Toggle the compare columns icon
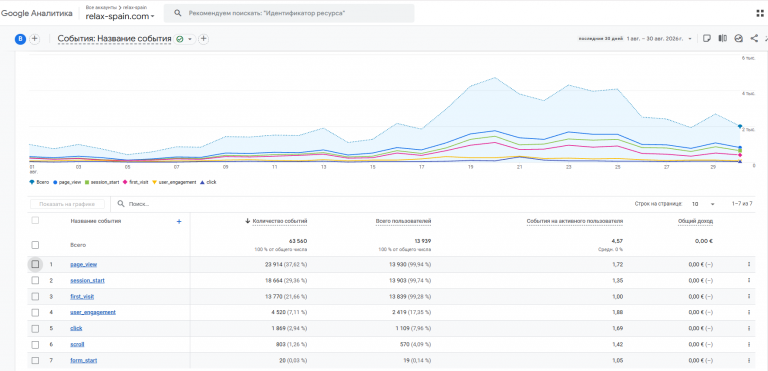Image resolution: width=768 pixels, height=371 pixels. click(722, 38)
